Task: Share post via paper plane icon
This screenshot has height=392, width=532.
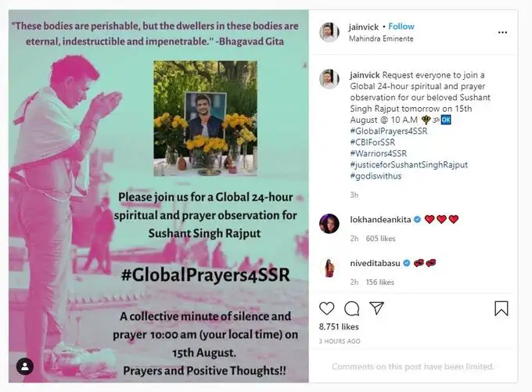Action: pos(376,308)
